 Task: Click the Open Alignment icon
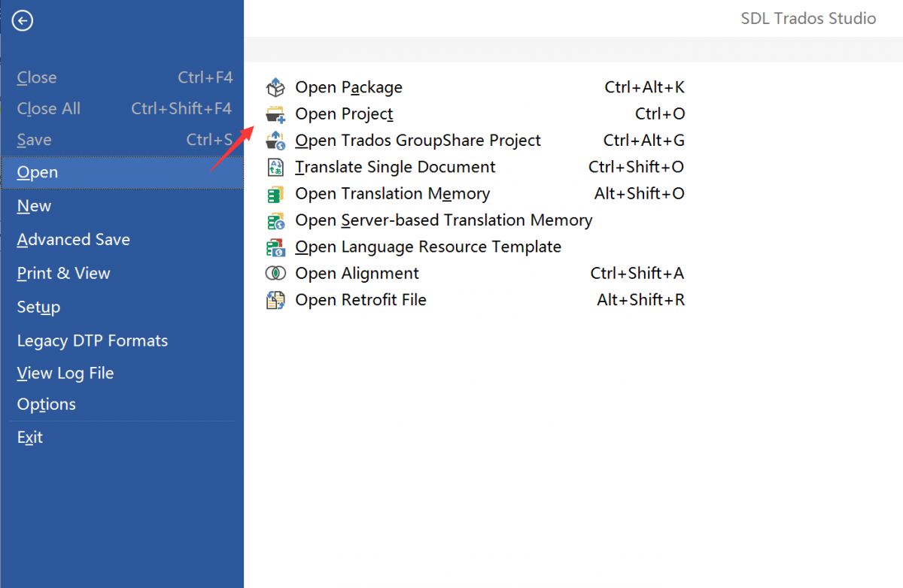tap(276, 274)
